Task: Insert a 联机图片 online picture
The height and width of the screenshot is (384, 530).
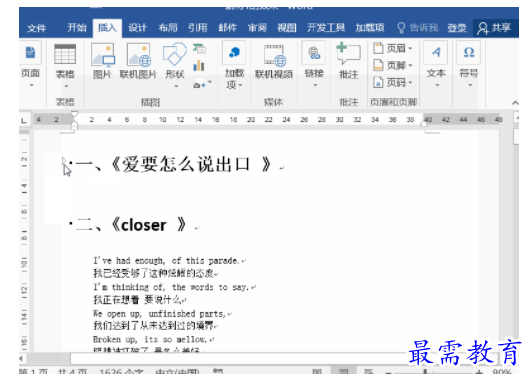Action: pyautogui.click(x=138, y=61)
